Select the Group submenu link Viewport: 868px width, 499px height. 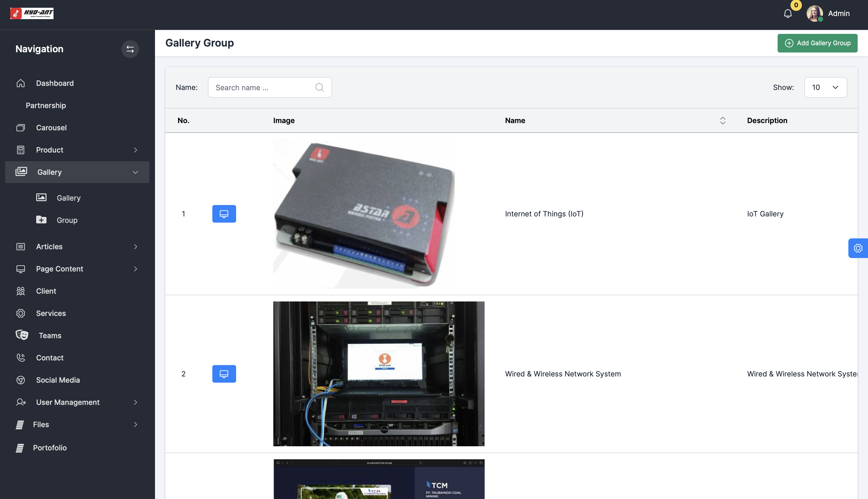click(67, 220)
